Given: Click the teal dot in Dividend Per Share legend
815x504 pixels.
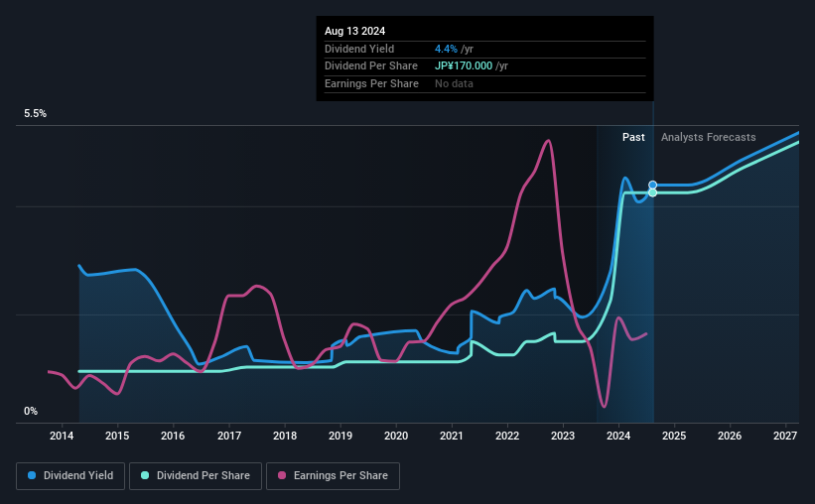Looking at the screenshot, I should (145, 475).
